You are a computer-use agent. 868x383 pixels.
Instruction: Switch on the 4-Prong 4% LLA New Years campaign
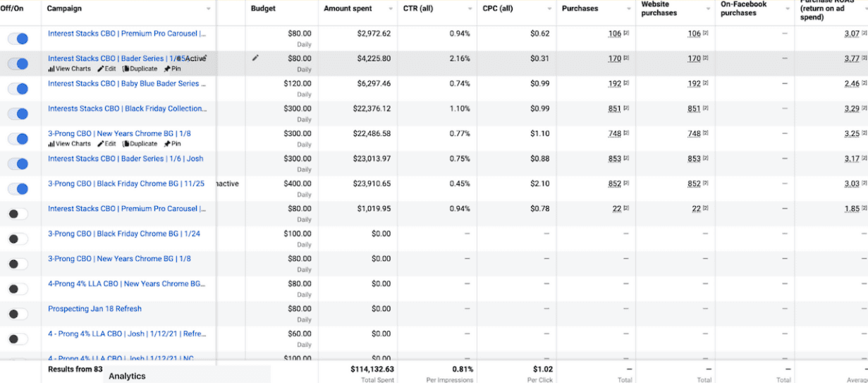click(x=18, y=288)
